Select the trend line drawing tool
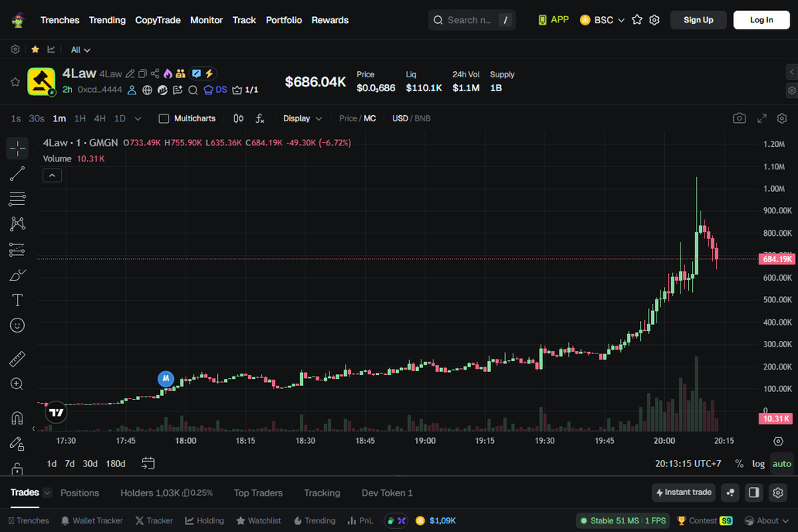Image resolution: width=798 pixels, height=532 pixels. click(17, 174)
